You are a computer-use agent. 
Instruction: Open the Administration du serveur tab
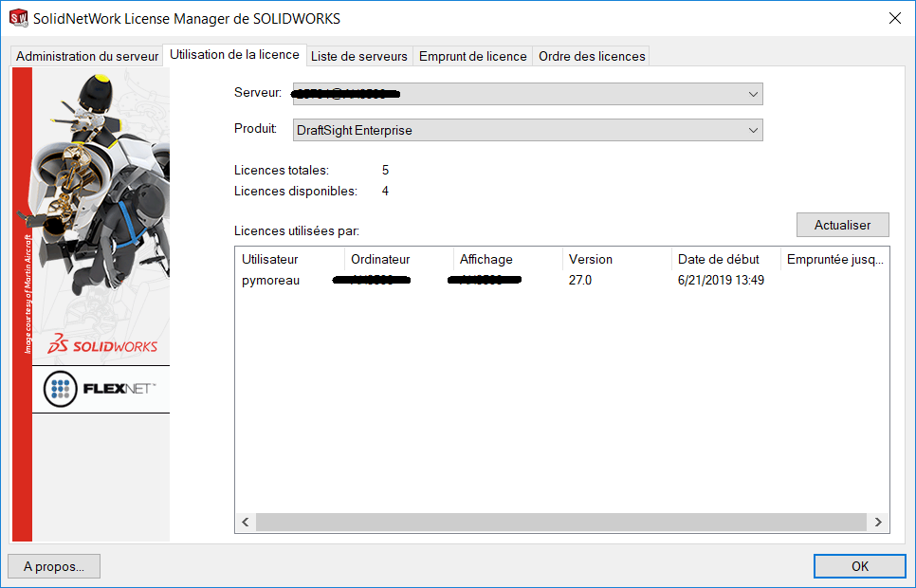click(87, 56)
